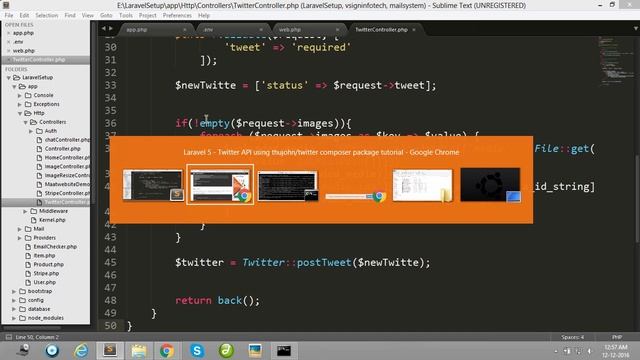Open the Goto menu
Screen dimensions: 640x360
pyautogui.click(x=106, y=16)
